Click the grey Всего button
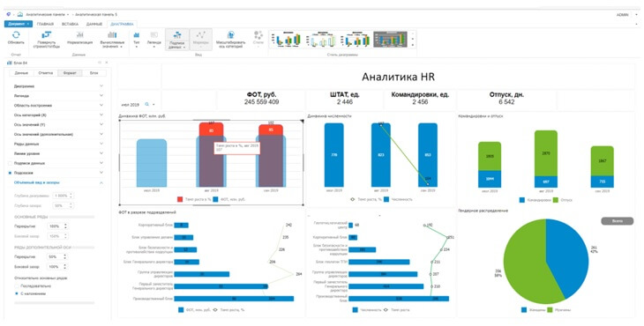 (x=618, y=221)
